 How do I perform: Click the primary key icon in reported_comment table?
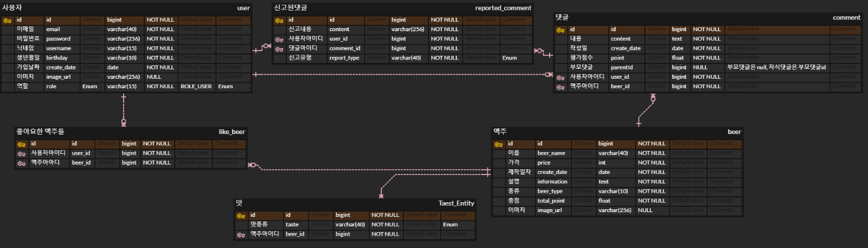(x=280, y=20)
